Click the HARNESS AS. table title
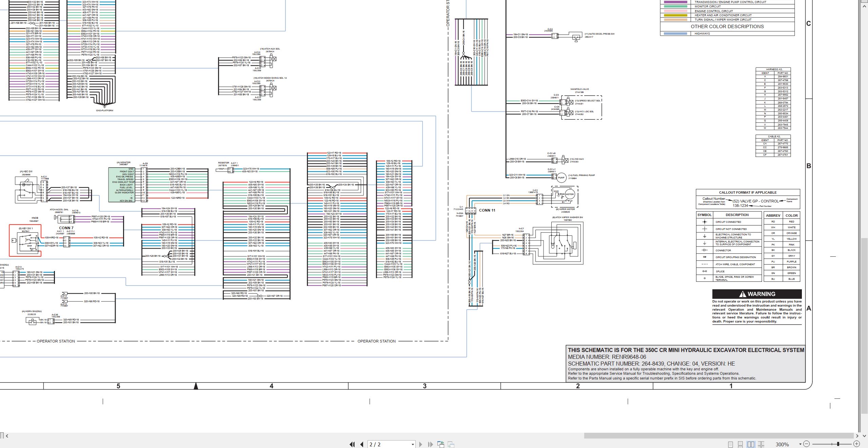 (x=774, y=69)
